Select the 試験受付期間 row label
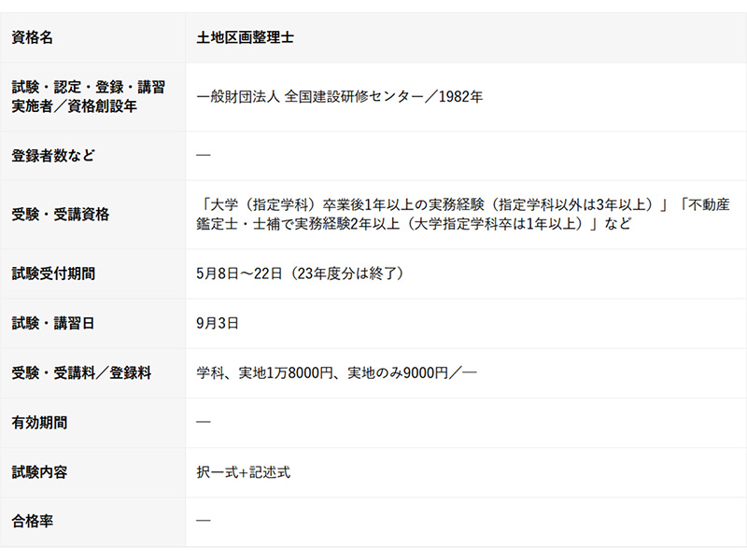This screenshot has height=560, width=747. (x=53, y=273)
